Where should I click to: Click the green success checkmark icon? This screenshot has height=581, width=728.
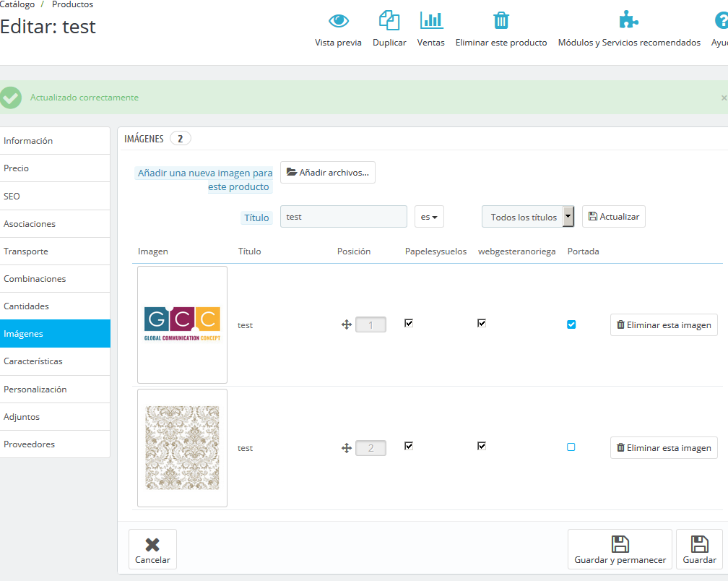coord(11,98)
